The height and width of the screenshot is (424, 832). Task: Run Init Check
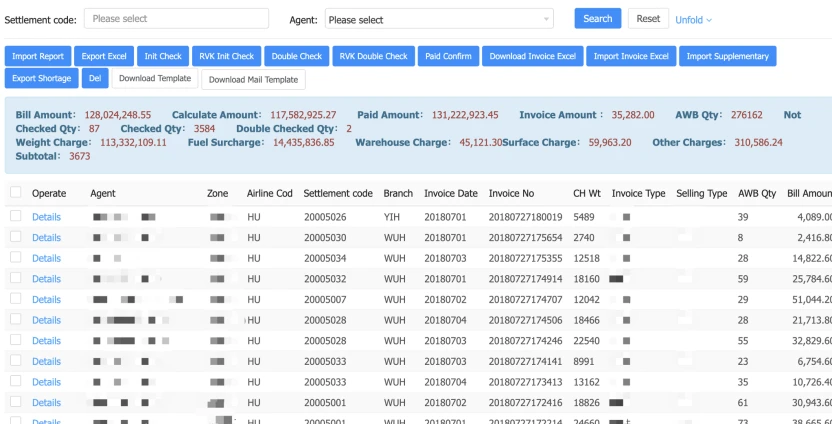point(163,56)
